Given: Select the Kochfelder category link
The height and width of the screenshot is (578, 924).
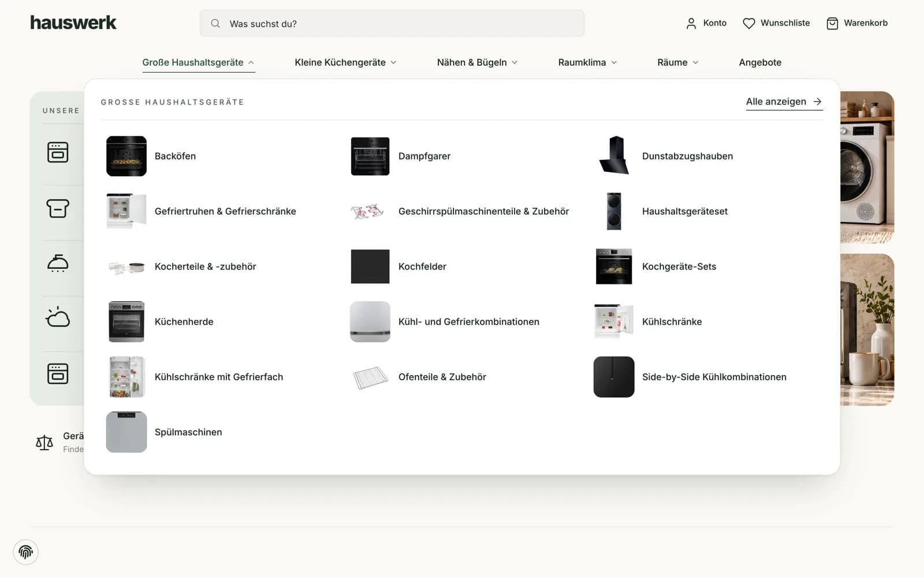Looking at the screenshot, I should tap(422, 266).
